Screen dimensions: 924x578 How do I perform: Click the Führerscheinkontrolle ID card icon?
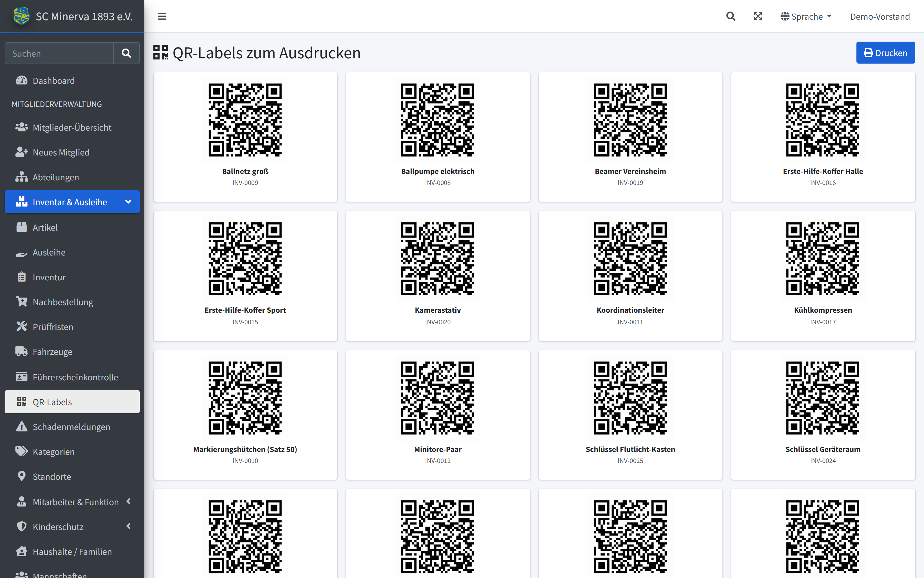click(x=22, y=377)
